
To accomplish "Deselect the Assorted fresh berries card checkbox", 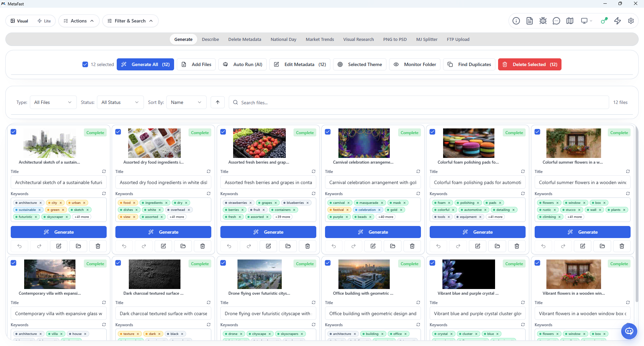I will click(x=223, y=132).
